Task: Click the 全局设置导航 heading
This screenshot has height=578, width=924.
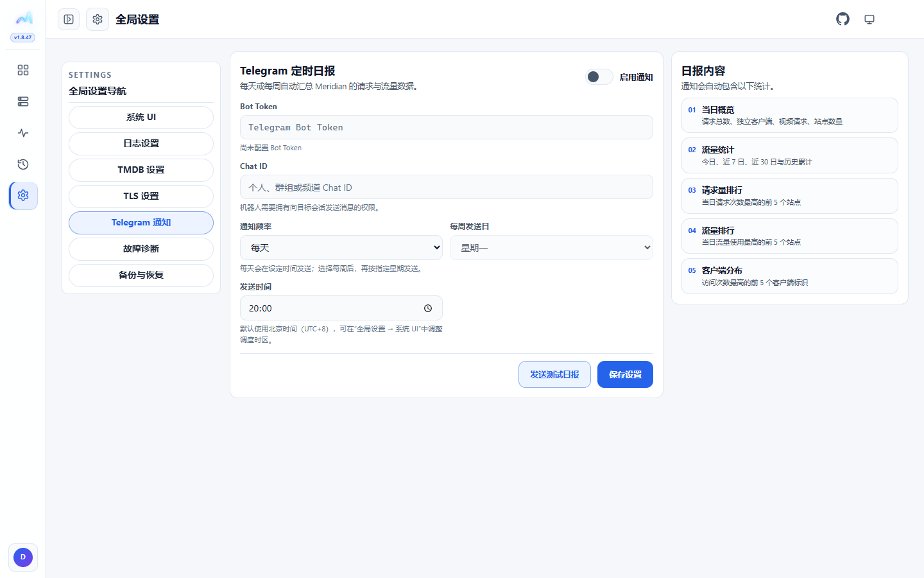Action: pos(98,91)
